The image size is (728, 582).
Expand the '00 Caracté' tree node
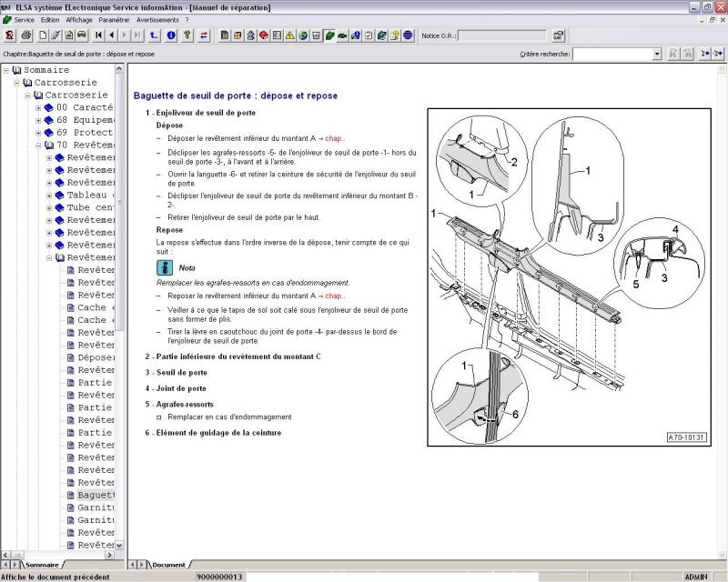[38, 107]
